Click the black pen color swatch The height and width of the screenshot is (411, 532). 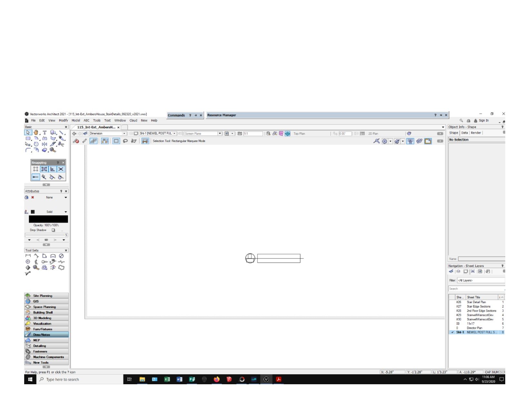point(33,212)
